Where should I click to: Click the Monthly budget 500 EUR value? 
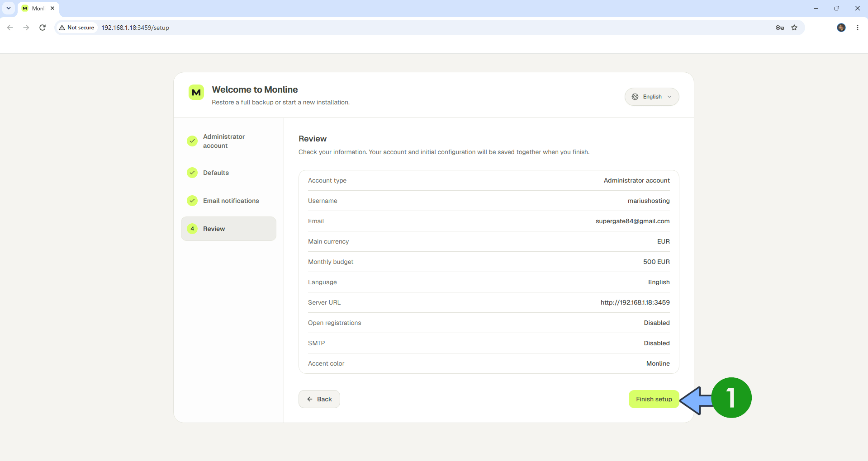point(656,262)
